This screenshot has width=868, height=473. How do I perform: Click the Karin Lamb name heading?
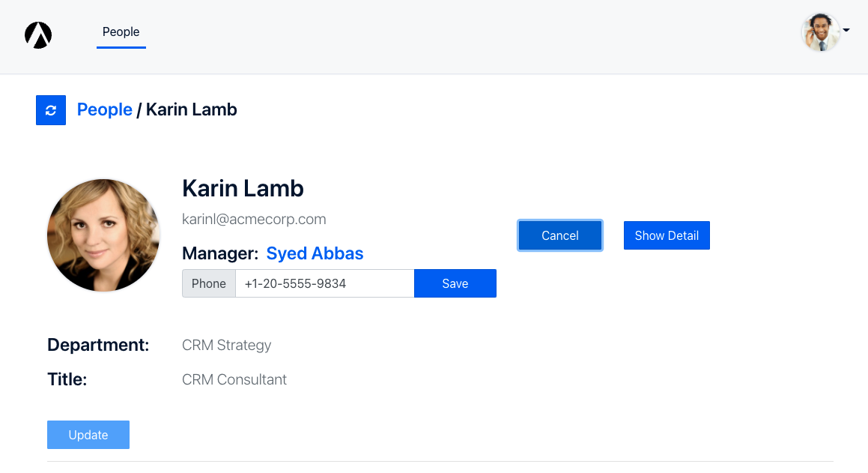click(x=243, y=188)
